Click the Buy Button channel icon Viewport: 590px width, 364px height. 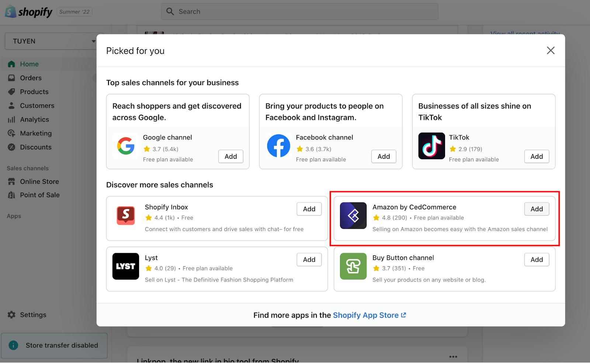click(353, 266)
